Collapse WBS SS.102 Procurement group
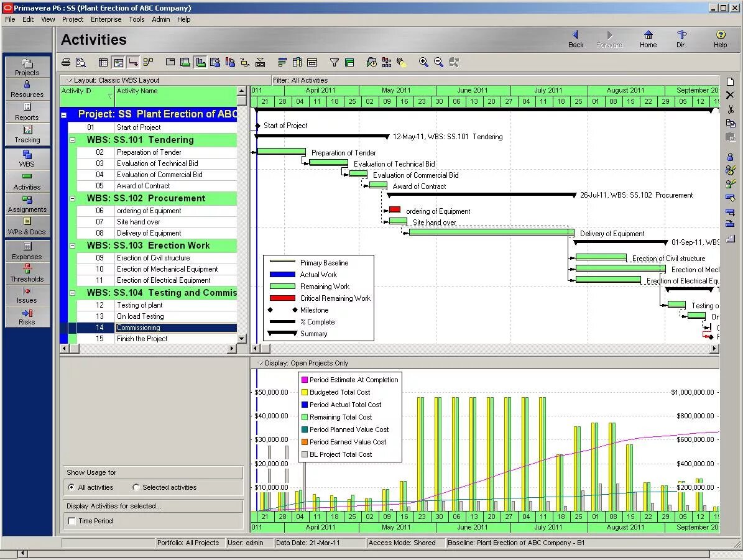743x560 pixels. [x=73, y=198]
